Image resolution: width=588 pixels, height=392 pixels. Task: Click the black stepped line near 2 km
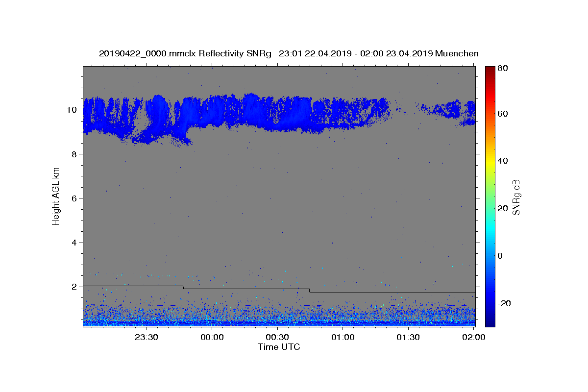[x=279, y=289]
